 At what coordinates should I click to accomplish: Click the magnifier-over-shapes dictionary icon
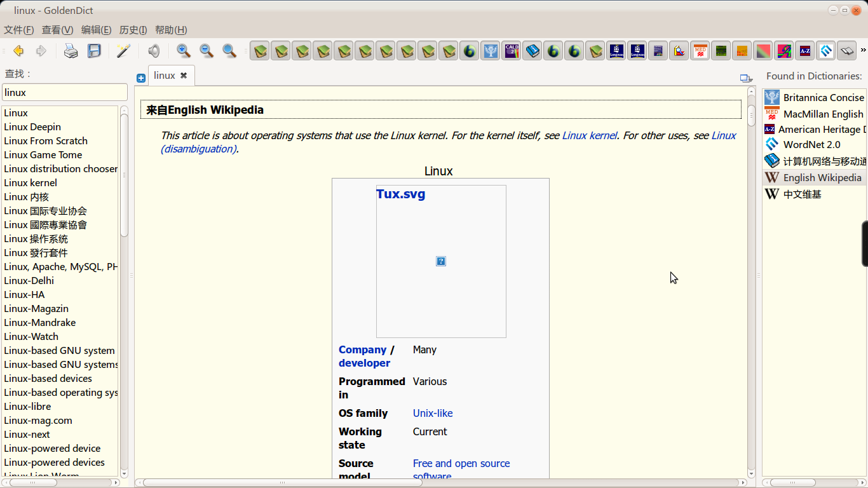(679, 51)
